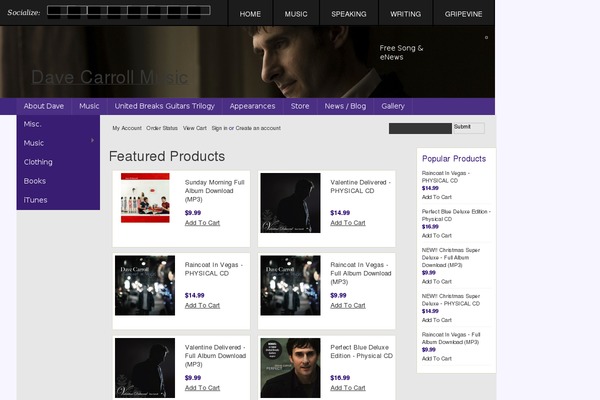
Task: Open Popular Raincoat In Vegas - PHYSICAL CD title
Action: [x=446, y=177]
